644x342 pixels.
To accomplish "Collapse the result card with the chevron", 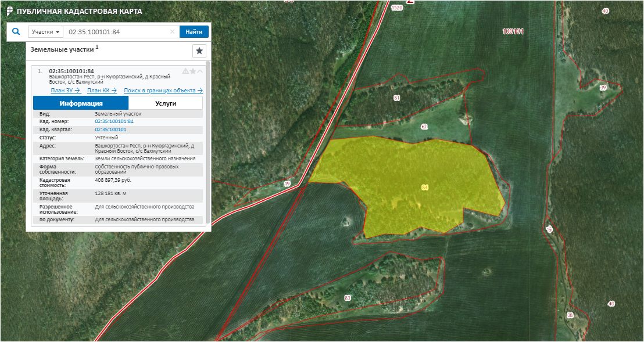I will (x=200, y=71).
